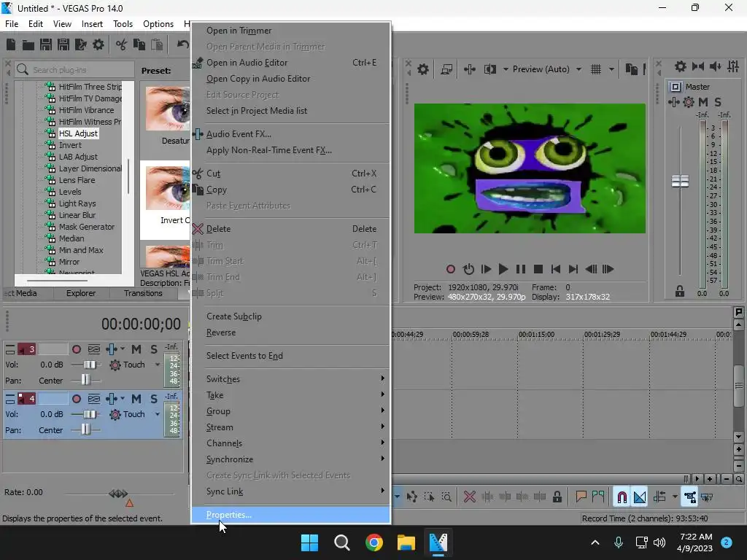Choose Reverse in context menu

290,332
